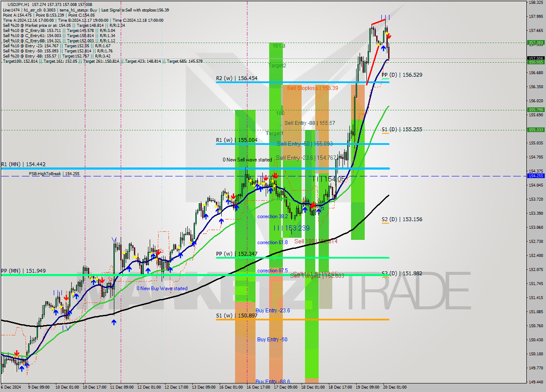The width and height of the screenshot is (546, 392).
Task: Select the green 155.799 price tag
Action: tap(536, 110)
